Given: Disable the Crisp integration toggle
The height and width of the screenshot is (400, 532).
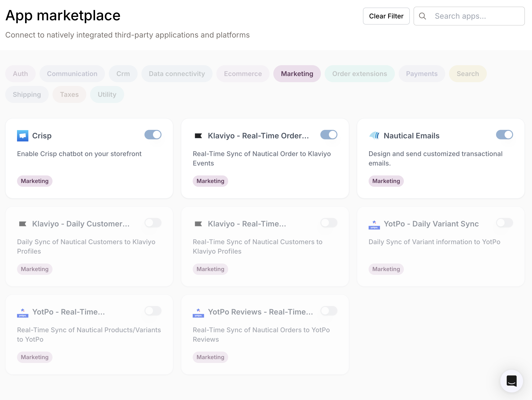Looking at the screenshot, I should coord(153,135).
